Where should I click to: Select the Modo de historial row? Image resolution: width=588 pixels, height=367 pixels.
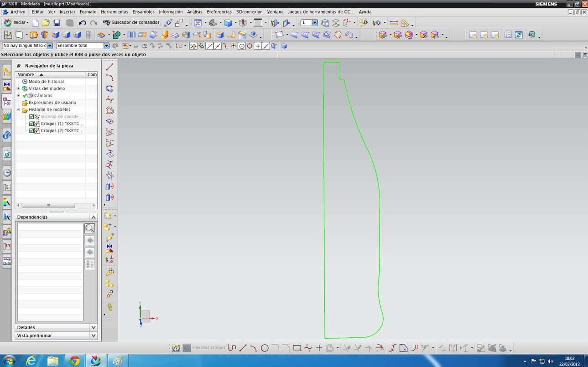click(x=46, y=82)
